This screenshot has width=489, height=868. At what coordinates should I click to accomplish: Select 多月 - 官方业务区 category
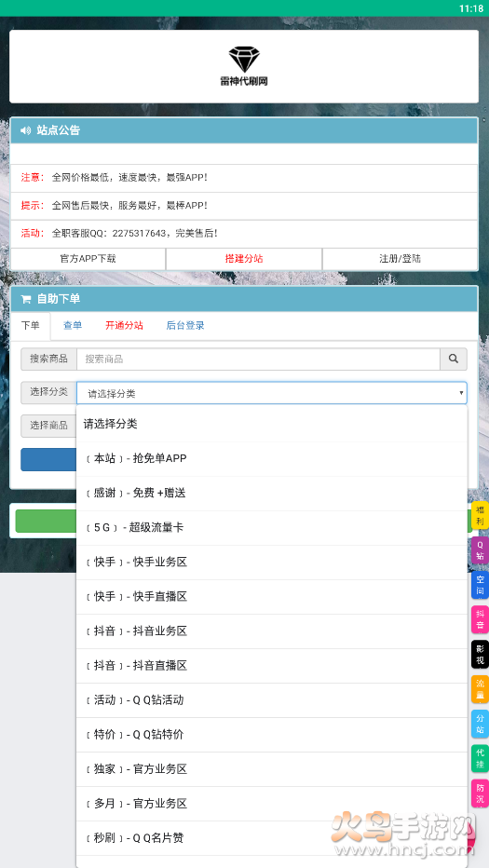coord(271,803)
